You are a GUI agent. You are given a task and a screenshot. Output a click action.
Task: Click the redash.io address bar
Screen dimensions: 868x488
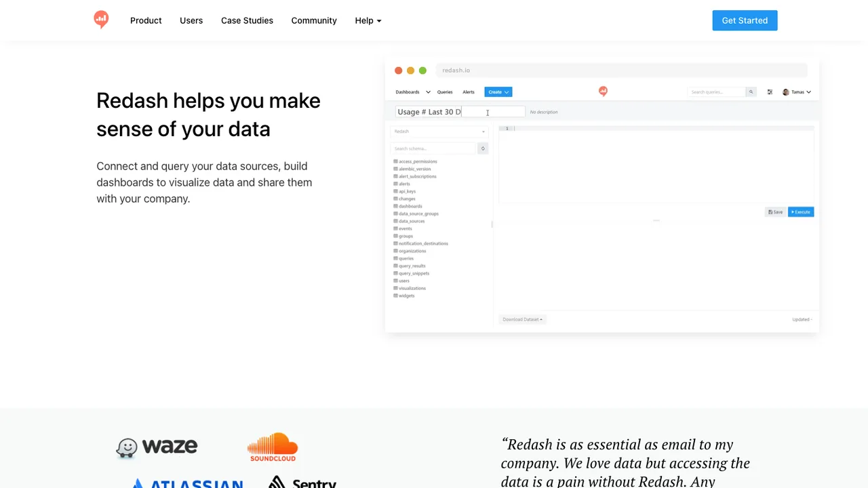point(622,70)
